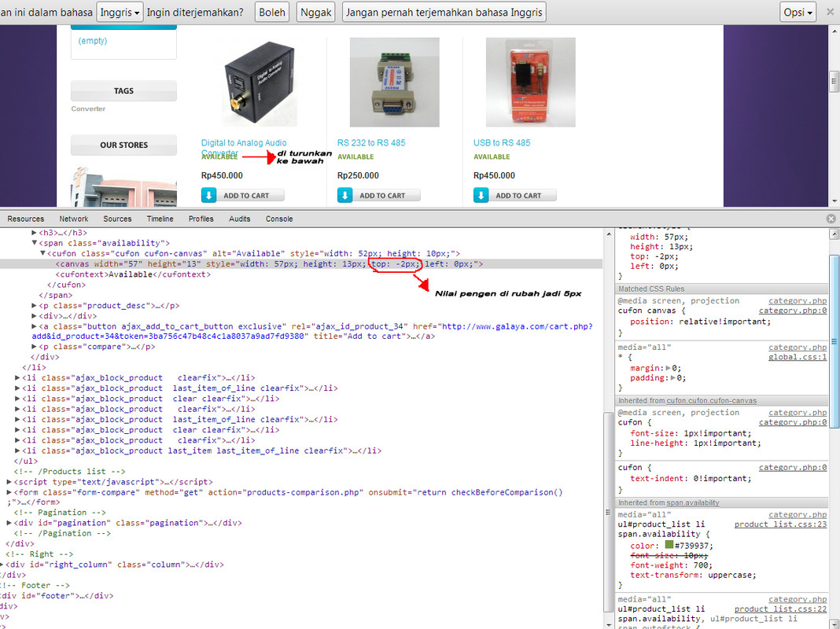Viewport: 840px width, 629px height.
Task: Expand margin shorthand in Styles pane
Action: 668,368
